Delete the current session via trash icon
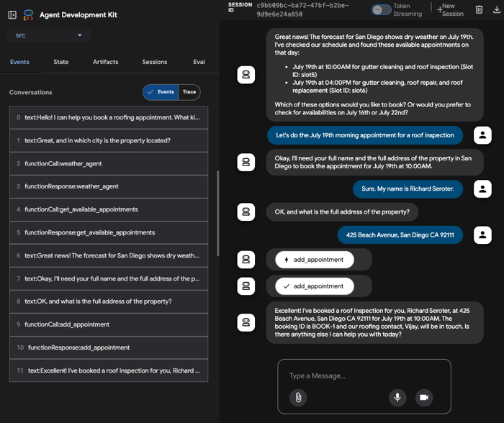Image resolution: width=504 pixels, height=423 pixels. click(x=480, y=9)
